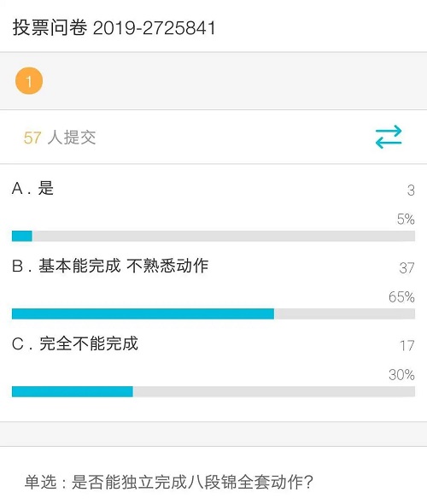Tap the 57 人提交 submission count
The height and width of the screenshot is (504, 427).
point(60,138)
